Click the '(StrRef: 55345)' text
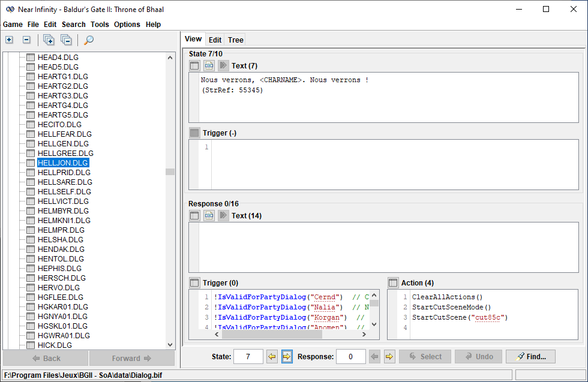Viewport: 588px width, 382px height. 232,91
